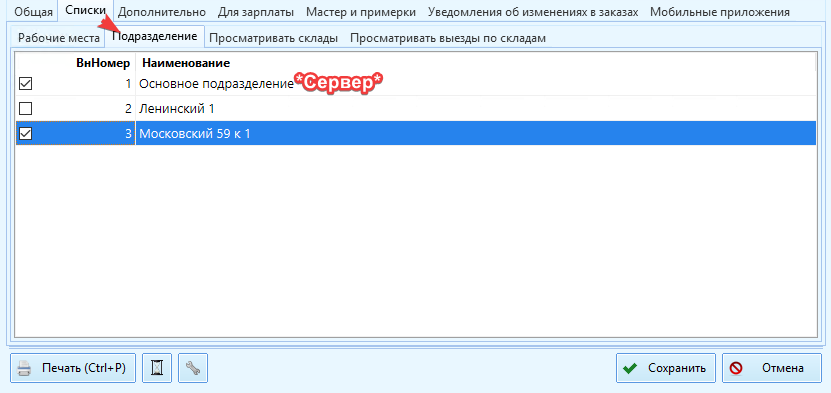
Task: Go to the Мастер и примерки tab
Action: [x=361, y=12]
